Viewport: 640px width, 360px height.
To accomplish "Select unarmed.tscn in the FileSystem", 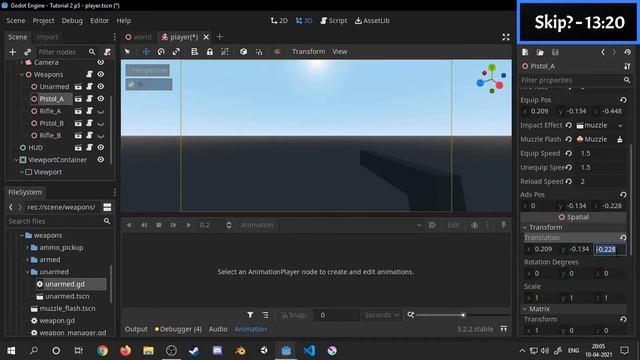I will 67,296.
